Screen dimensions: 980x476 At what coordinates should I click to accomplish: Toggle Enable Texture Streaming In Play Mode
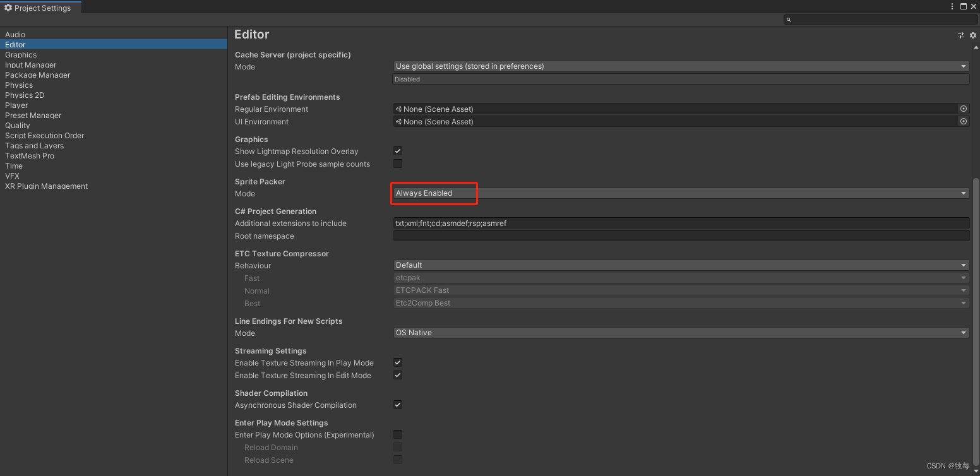(398, 362)
